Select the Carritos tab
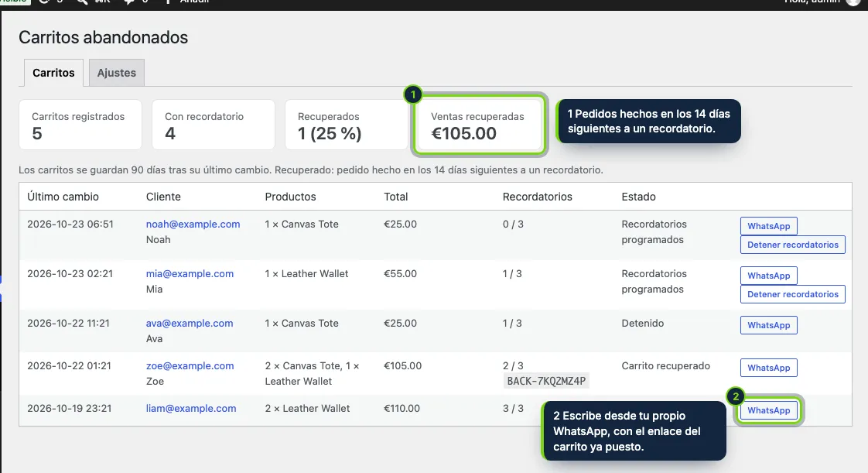 pyautogui.click(x=53, y=73)
